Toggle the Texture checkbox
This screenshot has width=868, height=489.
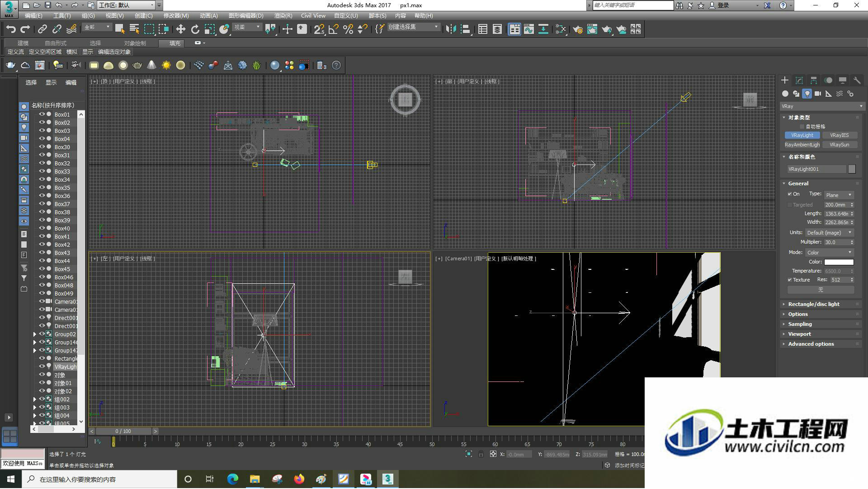coord(790,280)
